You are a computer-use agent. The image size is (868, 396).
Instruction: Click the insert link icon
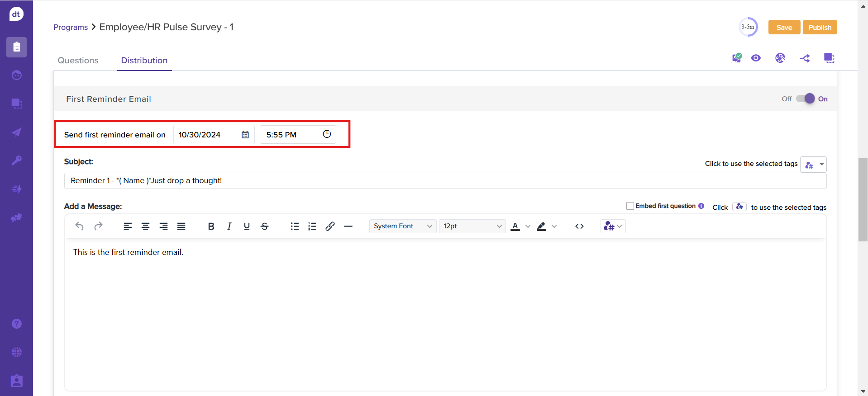(x=330, y=226)
